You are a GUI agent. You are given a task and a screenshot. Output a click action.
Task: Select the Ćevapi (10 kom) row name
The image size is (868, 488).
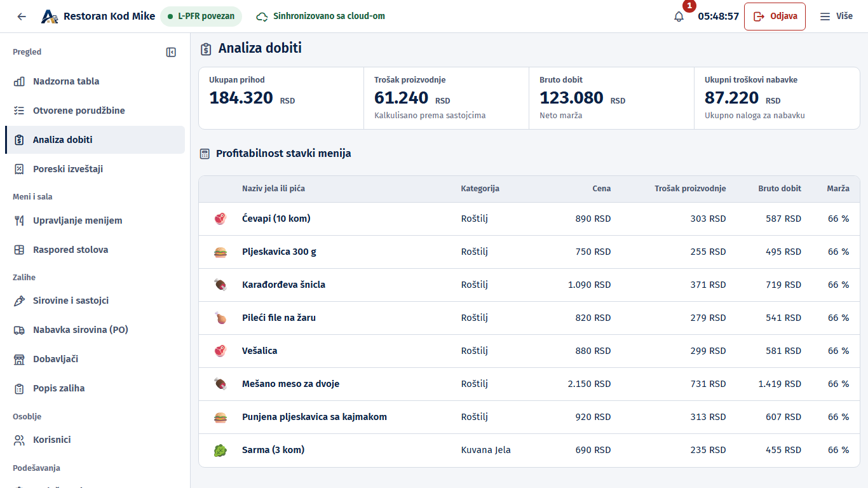(x=276, y=219)
